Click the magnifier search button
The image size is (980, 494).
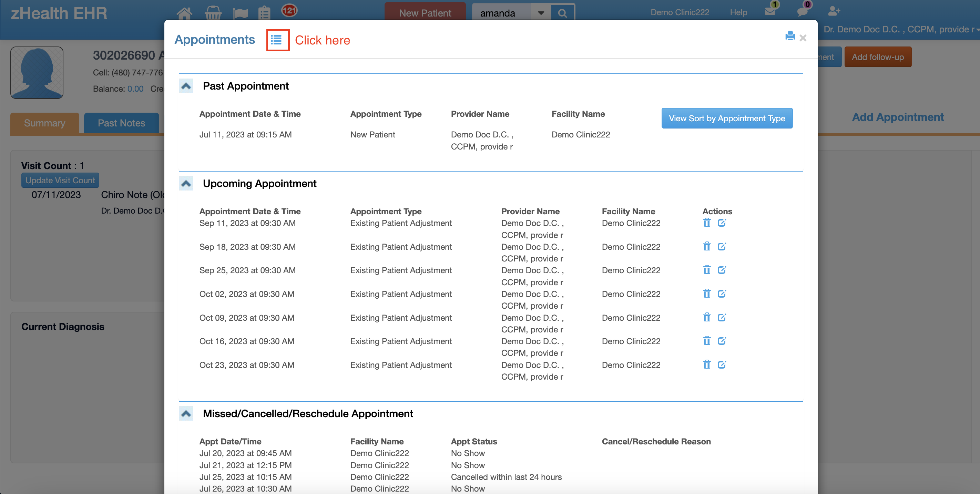(x=563, y=13)
